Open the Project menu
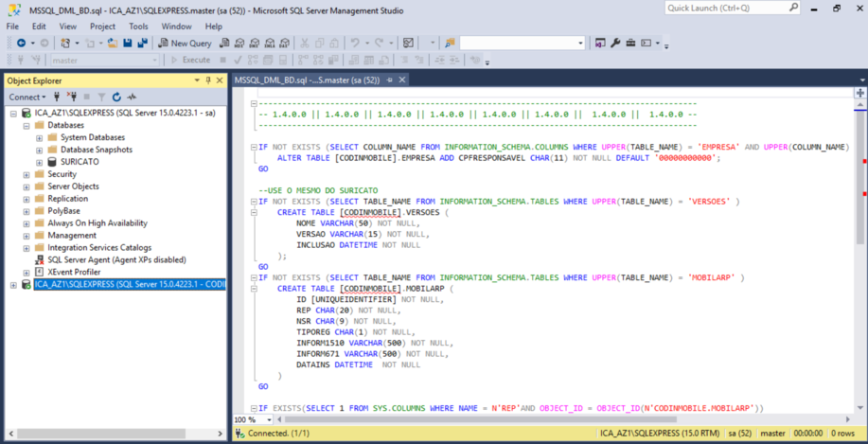868x444 pixels. click(103, 26)
